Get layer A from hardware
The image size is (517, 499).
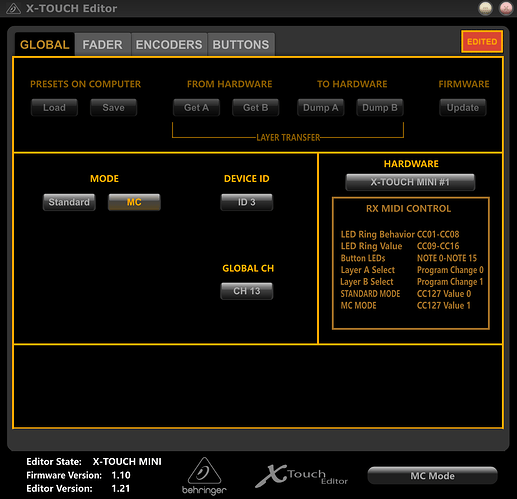point(196,108)
